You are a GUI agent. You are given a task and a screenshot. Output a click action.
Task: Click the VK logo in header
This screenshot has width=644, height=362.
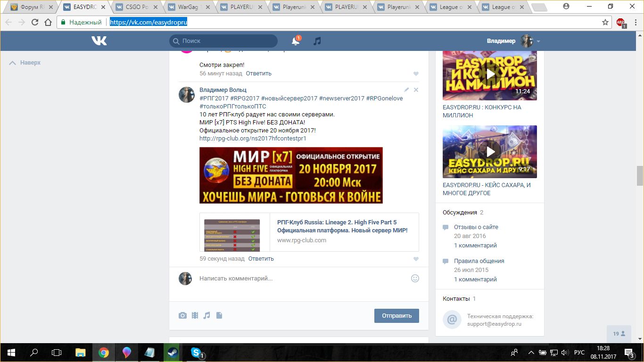click(99, 41)
